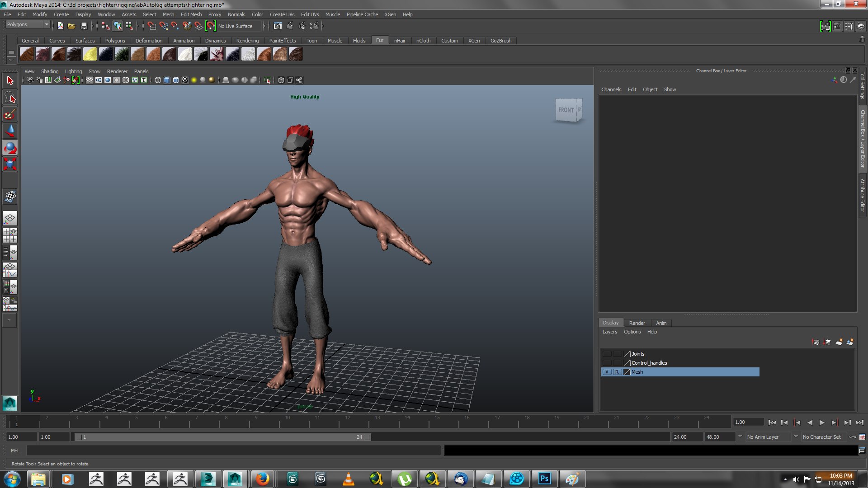868x488 pixels.
Task: Switch to four-pane view layout
Action: click(x=10, y=235)
